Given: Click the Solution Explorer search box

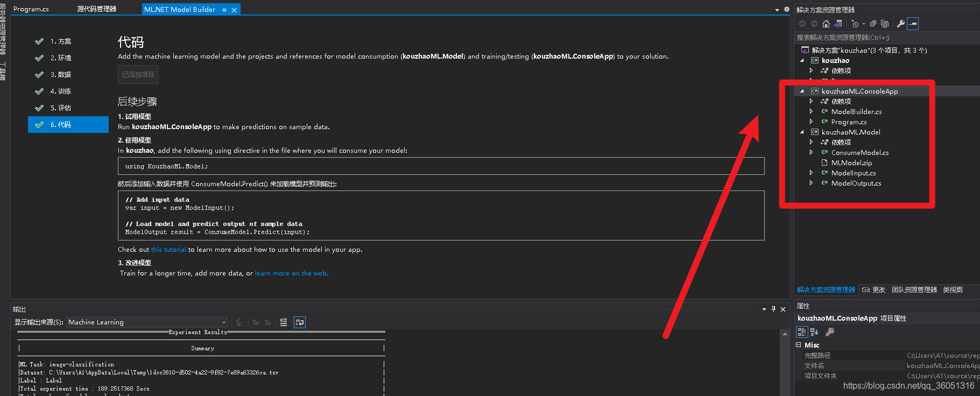Looking at the screenshot, I should pos(887,38).
